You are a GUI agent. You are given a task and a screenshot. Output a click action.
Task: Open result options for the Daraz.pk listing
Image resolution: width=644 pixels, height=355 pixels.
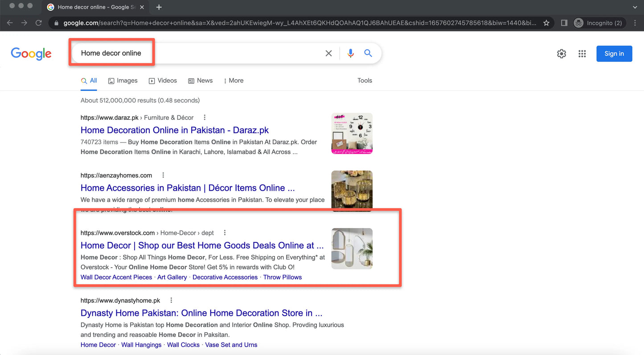point(204,117)
